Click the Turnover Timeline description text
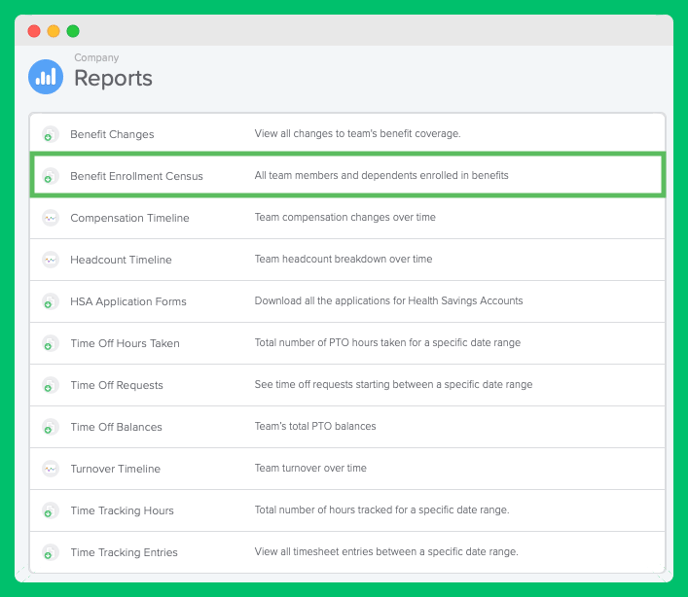The width and height of the screenshot is (688, 597). click(311, 468)
